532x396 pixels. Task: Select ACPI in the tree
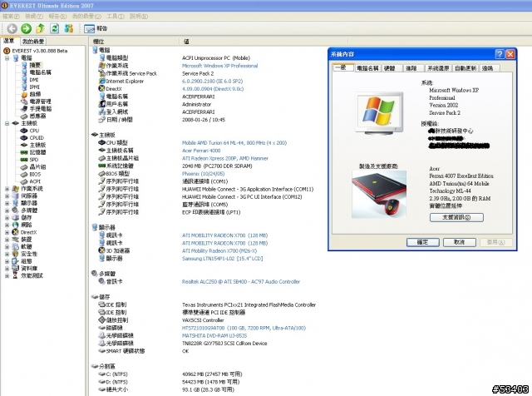(x=35, y=181)
